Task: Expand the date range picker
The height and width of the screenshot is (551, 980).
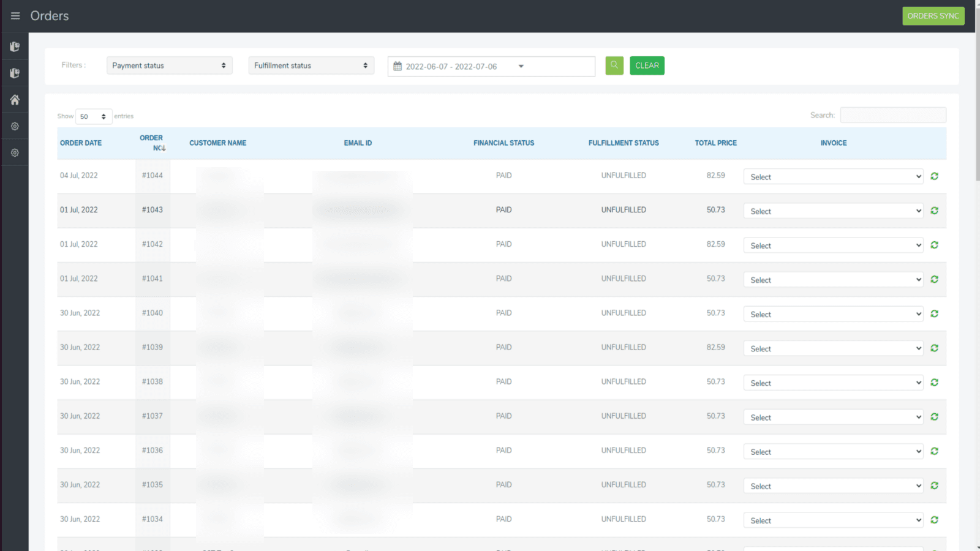Action: (520, 66)
